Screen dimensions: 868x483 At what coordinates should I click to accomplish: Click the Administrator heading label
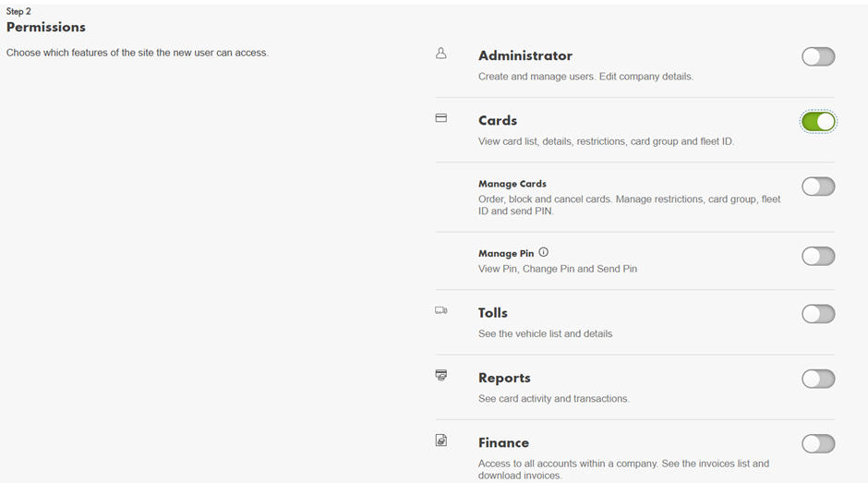pyautogui.click(x=524, y=55)
